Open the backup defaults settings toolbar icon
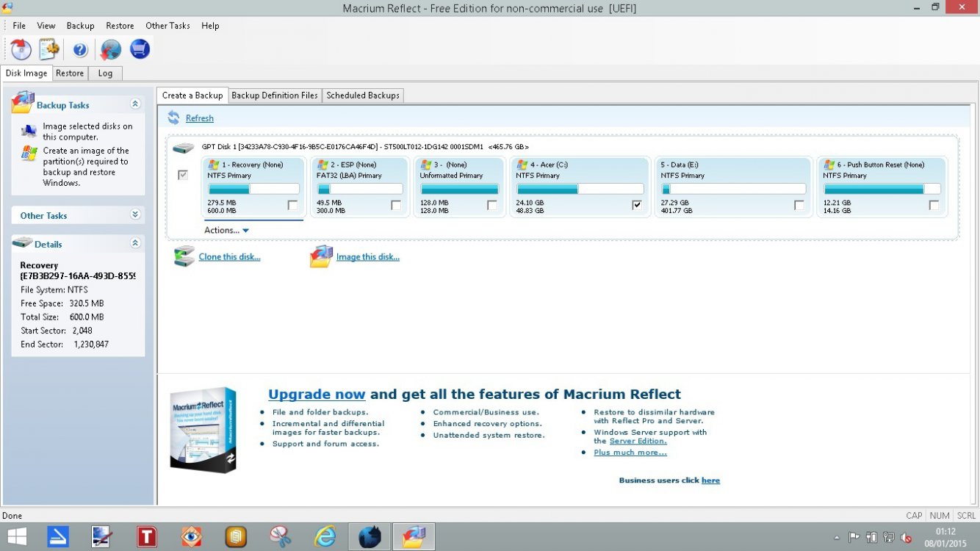 [48, 49]
